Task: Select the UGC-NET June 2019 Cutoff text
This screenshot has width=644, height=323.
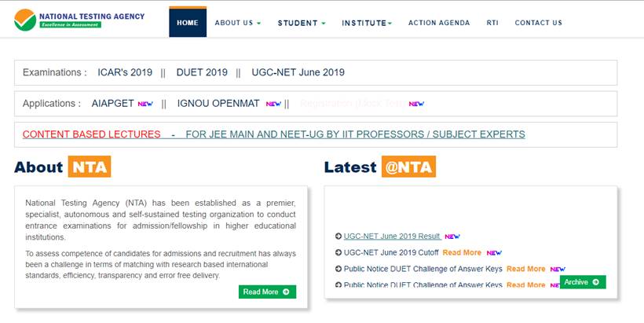Action: click(391, 253)
